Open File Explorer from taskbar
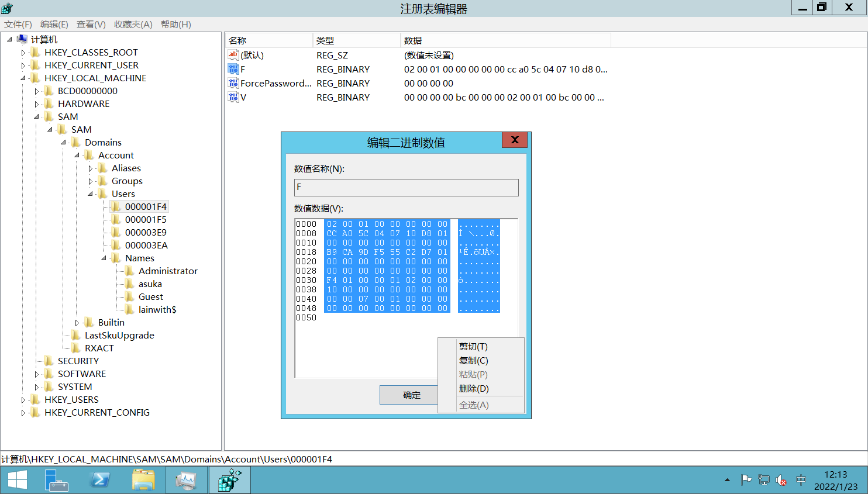The height and width of the screenshot is (494, 868). pos(143,480)
